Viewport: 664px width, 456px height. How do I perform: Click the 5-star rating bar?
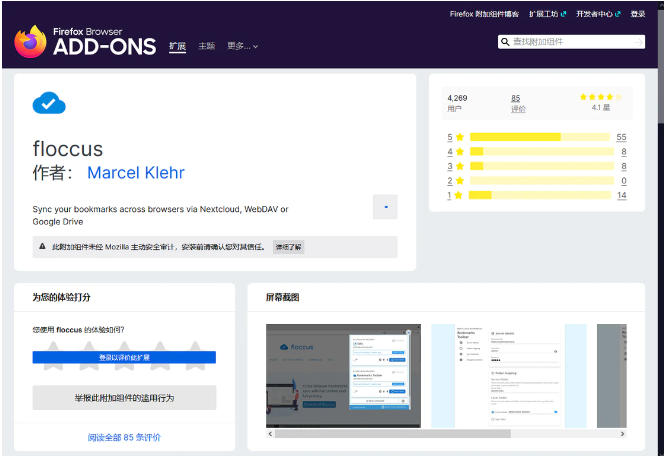[x=540, y=137]
